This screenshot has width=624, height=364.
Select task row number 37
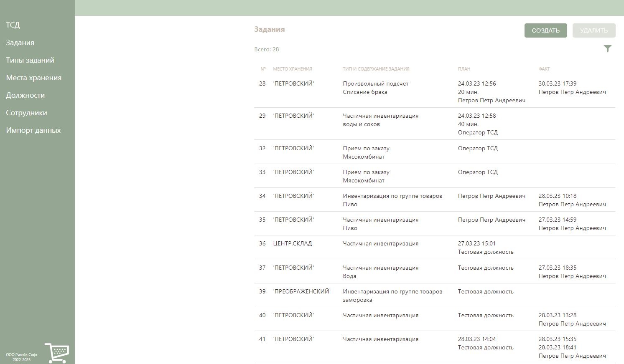pyautogui.click(x=435, y=271)
